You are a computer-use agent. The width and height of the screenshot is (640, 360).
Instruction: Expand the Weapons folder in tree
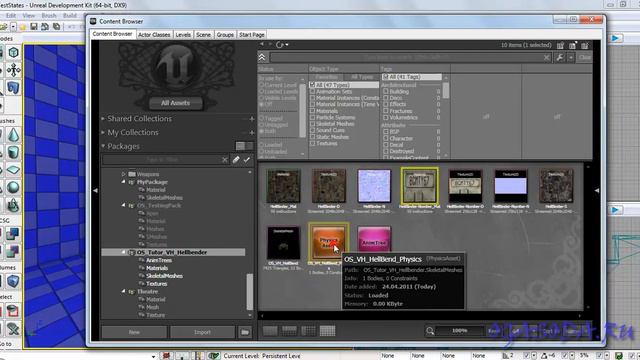point(123,174)
